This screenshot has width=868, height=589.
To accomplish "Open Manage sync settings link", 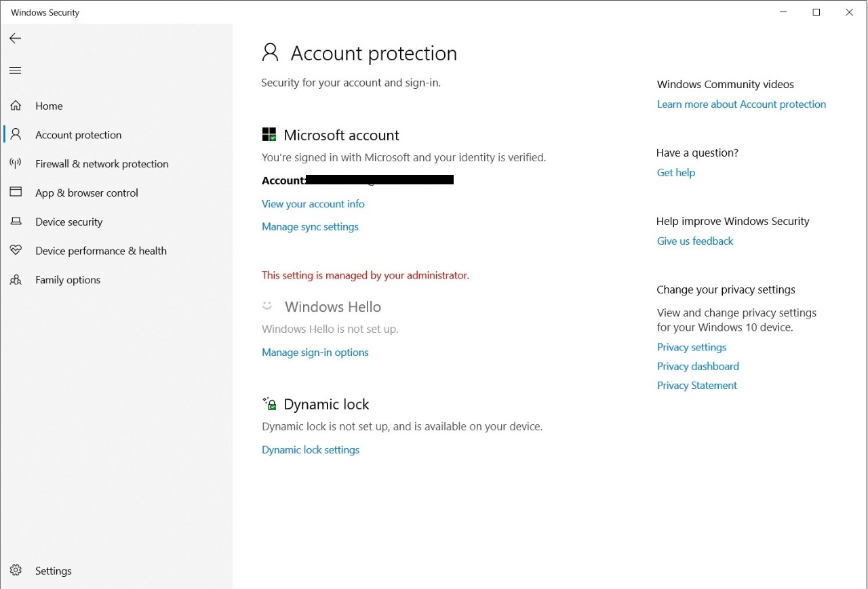I will tap(310, 227).
